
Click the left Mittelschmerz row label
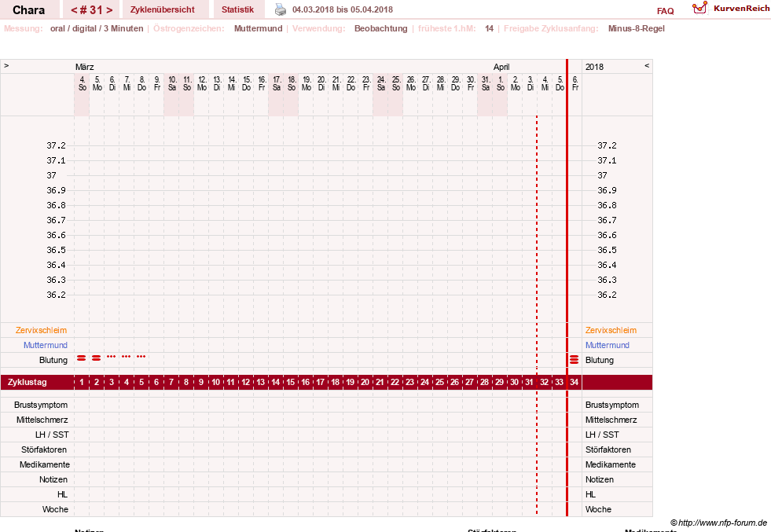pyautogui.click(x=42, y=420)
